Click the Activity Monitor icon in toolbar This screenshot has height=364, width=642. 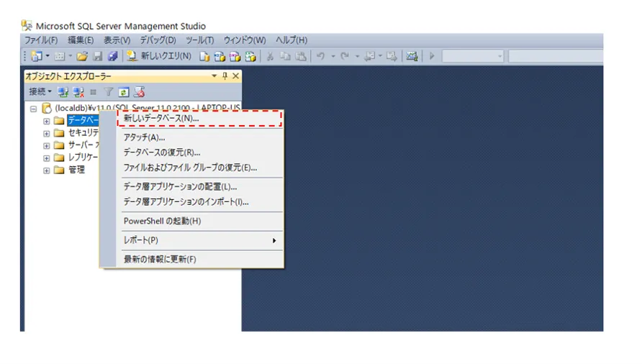tap(411, 56)
